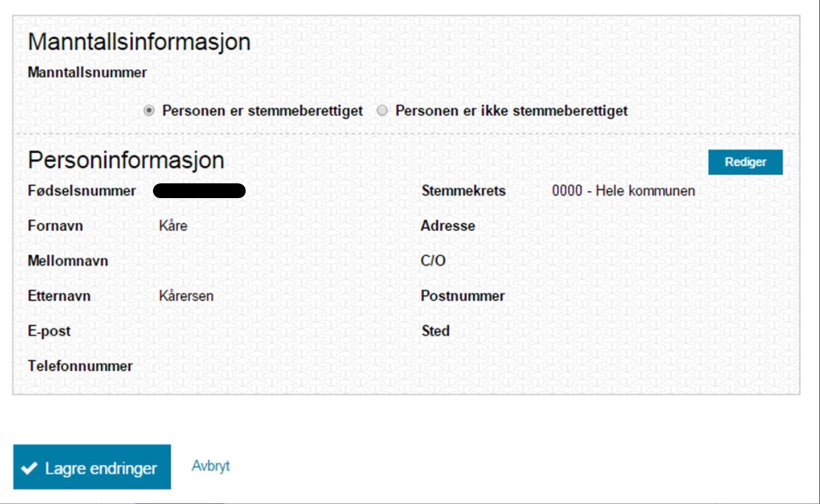This screenshot has width=820, height=504.
Task: Select "Personen er stemmeberettiget" radio button
Action: 149,110
